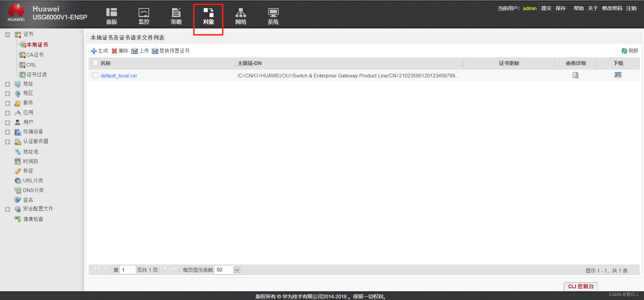Expand the 地区 tree node
This screenshot has height=300, width=644.
point(7,94)
